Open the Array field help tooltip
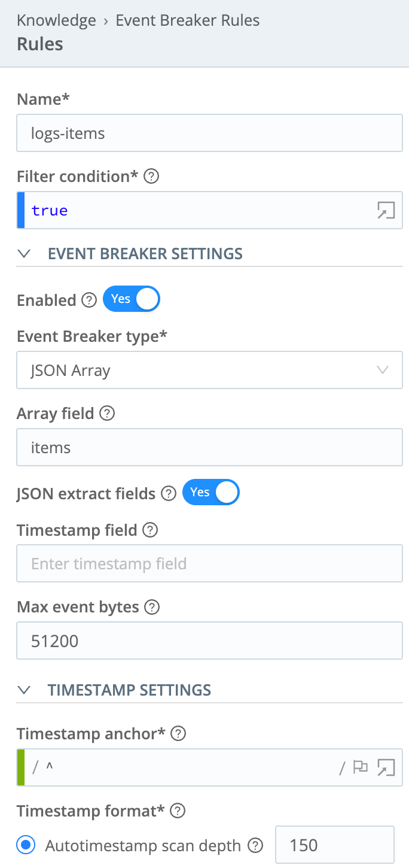The image size is (409, 868). click(x=106, y=413)
